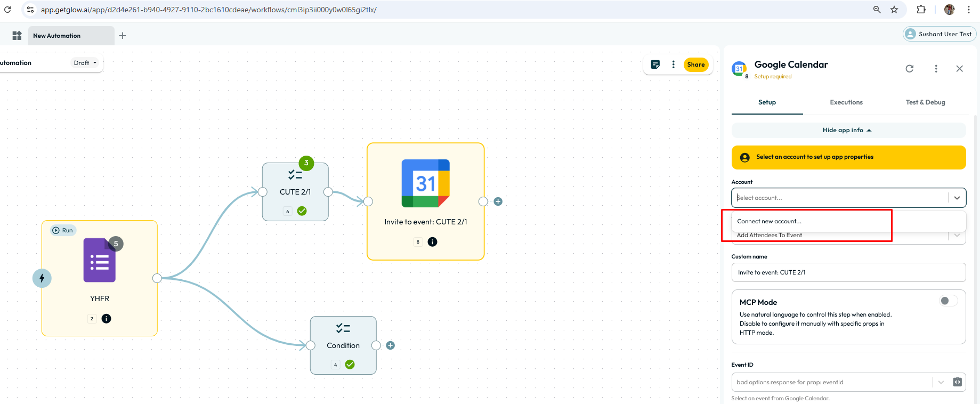980x404 pixels.
Task: Open the Draft status dropdown
Action: point(85,63)
